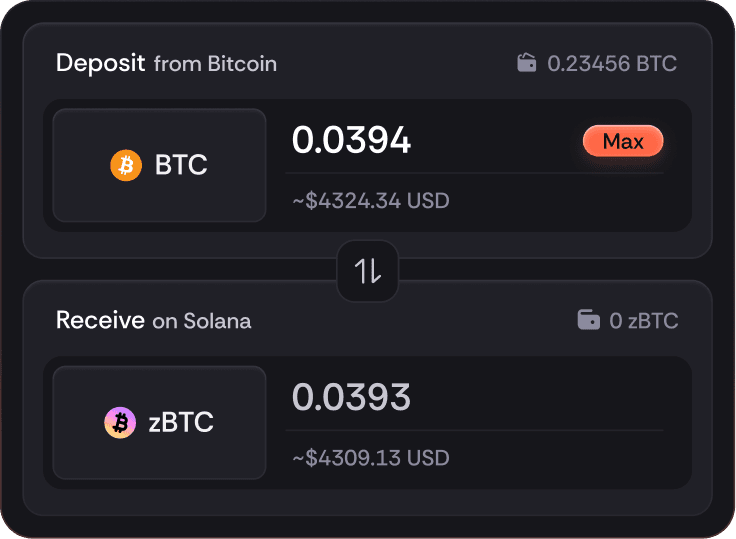
Task: Click the zBTC ticker text label
Action: (x=181, y=423)
